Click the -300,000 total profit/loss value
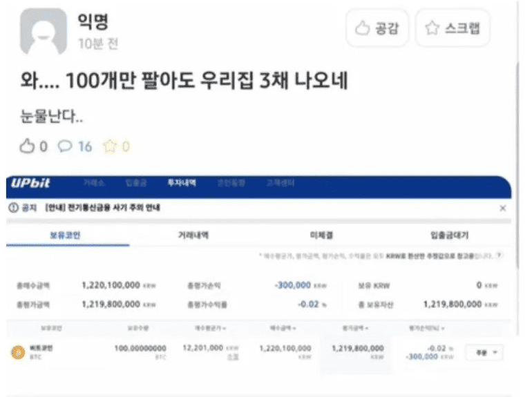This screenshot has width=532, height=397. (x=292, y=285)
